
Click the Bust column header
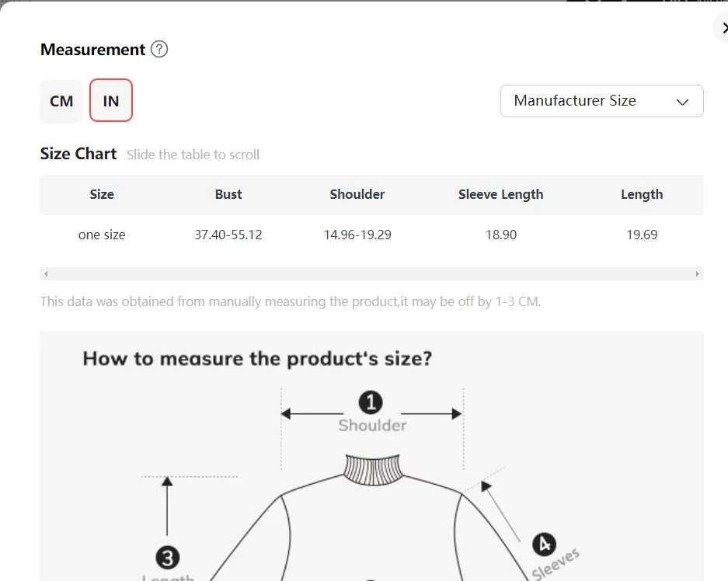coord(228,195)
